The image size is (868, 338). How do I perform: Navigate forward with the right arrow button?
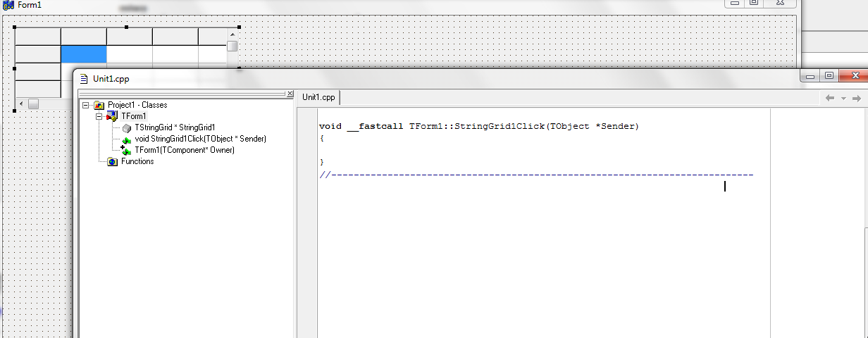[x=857, y=99]
